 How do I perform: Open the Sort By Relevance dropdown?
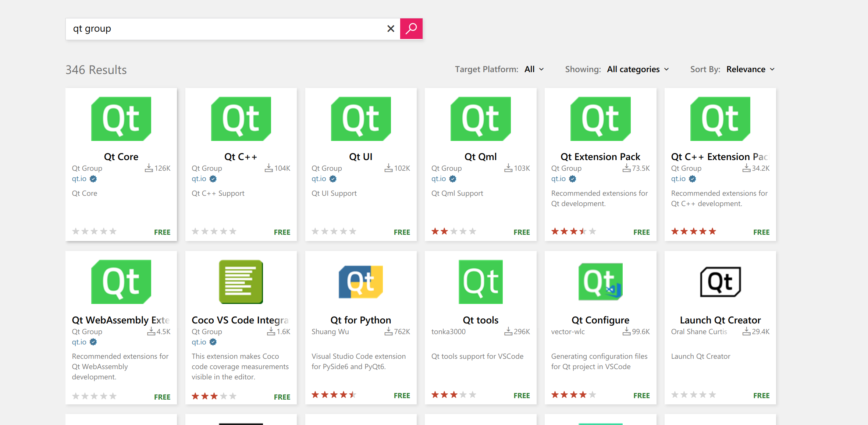click(750, 69)
